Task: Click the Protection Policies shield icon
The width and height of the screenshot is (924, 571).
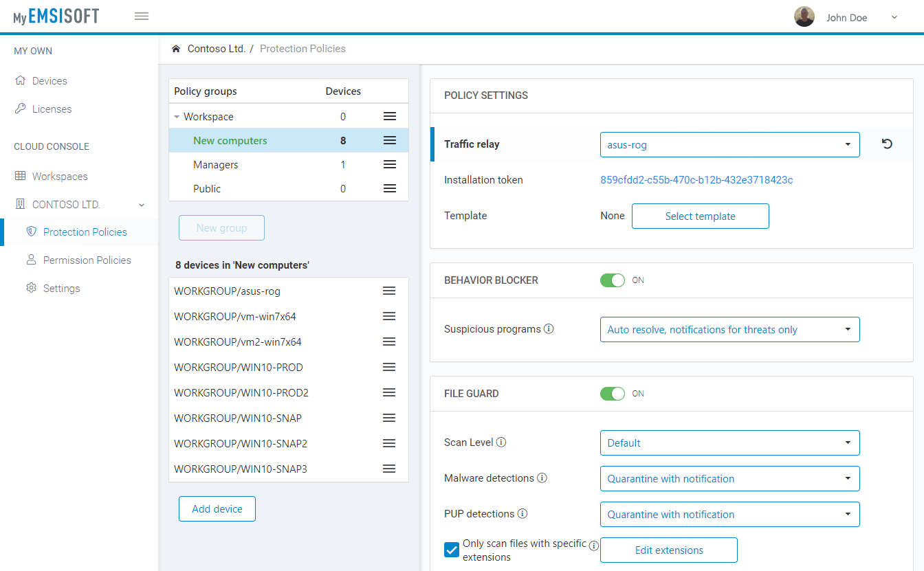Action: [31, 232]
